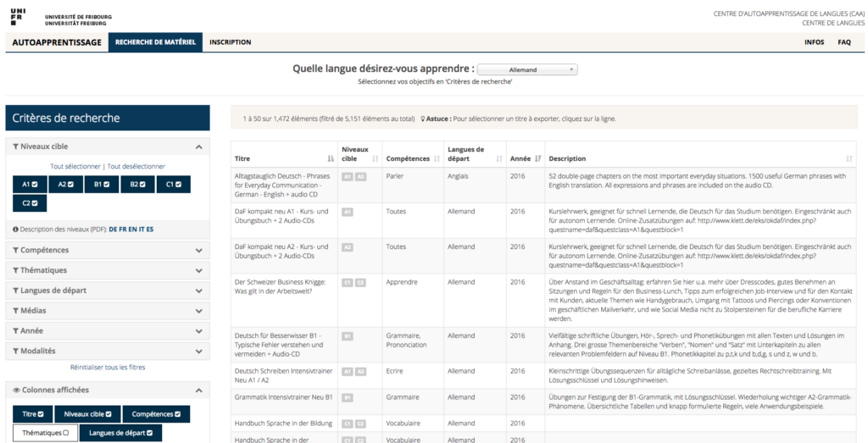868x443 pixels.
Task: Click Tout desélectionner link
Action: [136, 167]
